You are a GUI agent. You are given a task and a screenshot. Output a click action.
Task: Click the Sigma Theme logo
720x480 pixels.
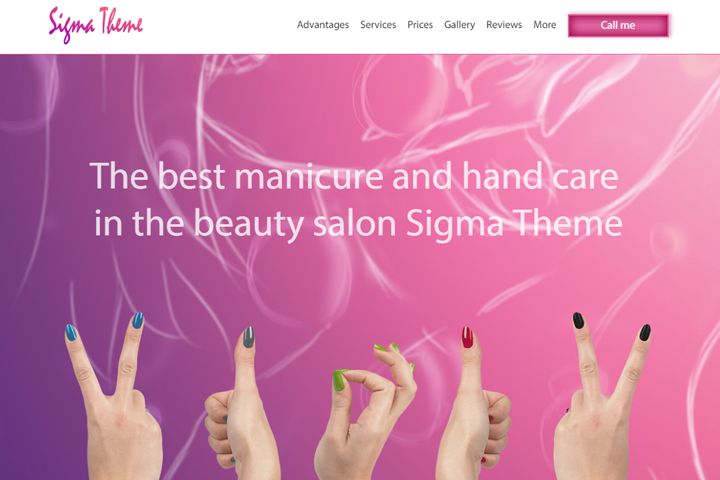point(96,25)
